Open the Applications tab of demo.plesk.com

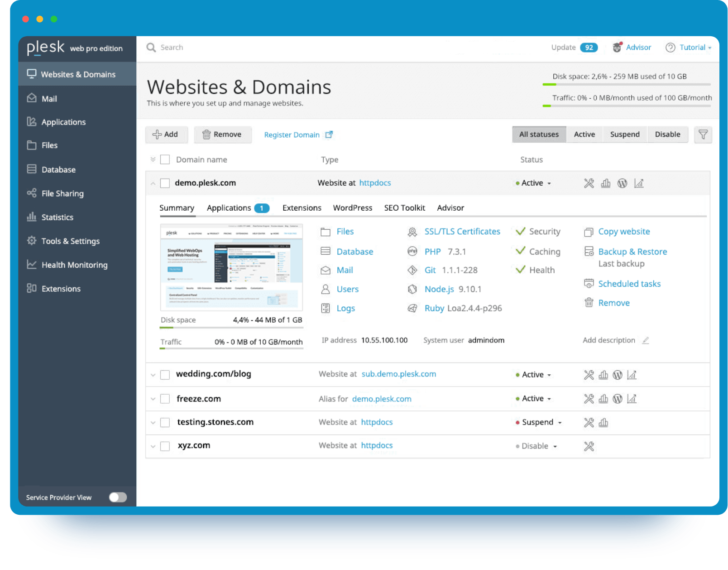click(x=229, y=208)
